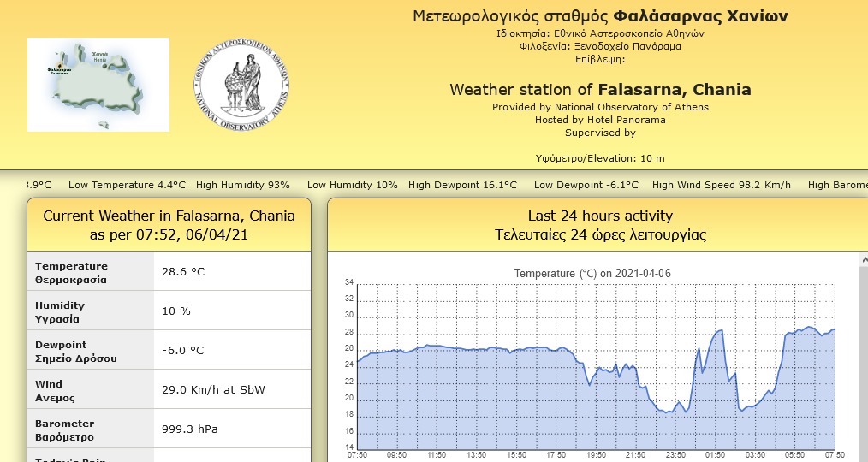Click the chart title 'Temperature (°C) on 2021-04-06'
Viewport: 868px width, 462px height.
pyautogui.click(x=592, y=273)
